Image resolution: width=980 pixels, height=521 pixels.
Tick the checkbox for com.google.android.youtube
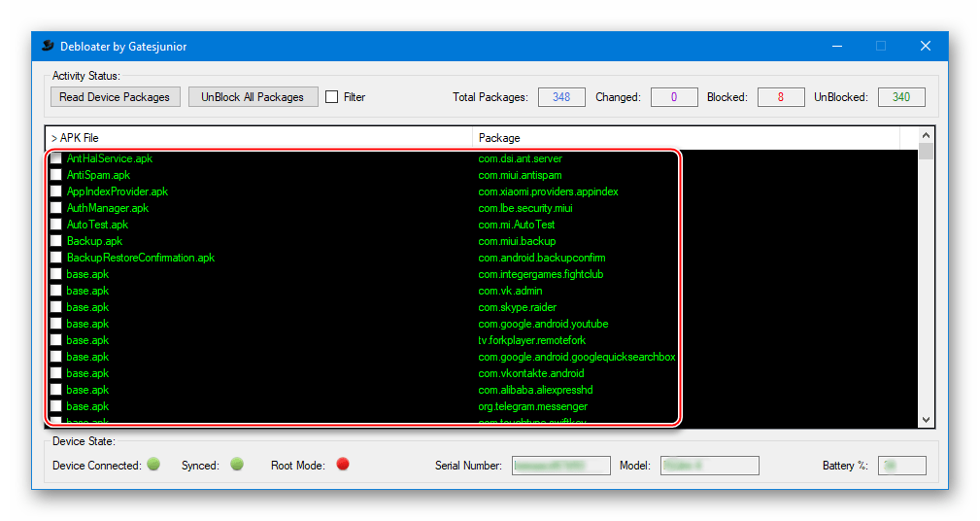(x=56, y=324)
